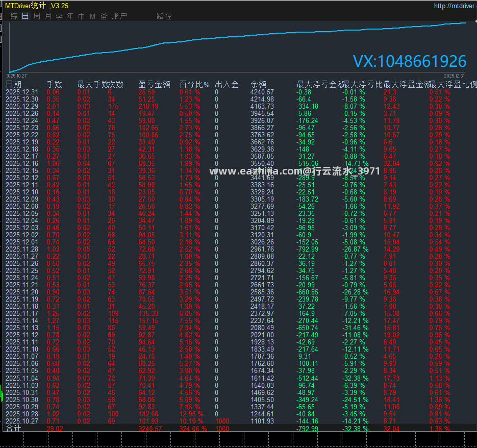This screenshot has height=448, width=477.
Task: Select the 日 daily tab
Action: 26,16
